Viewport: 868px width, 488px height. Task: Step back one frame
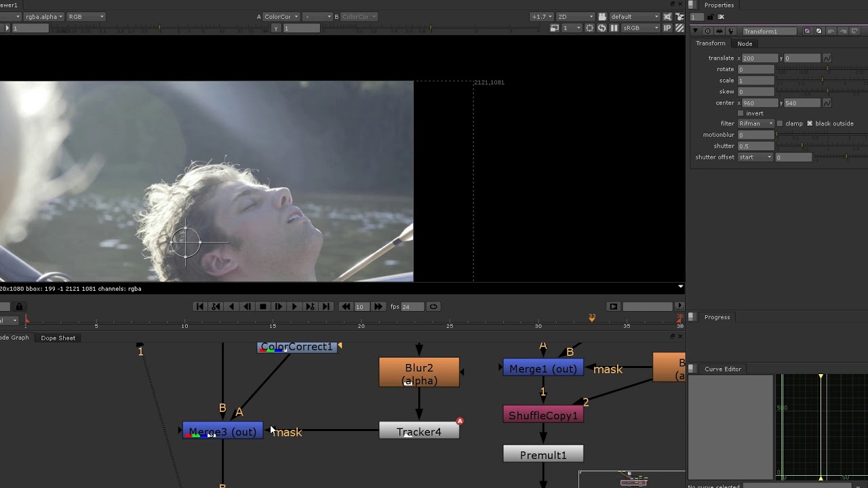(x=248, y=306)
